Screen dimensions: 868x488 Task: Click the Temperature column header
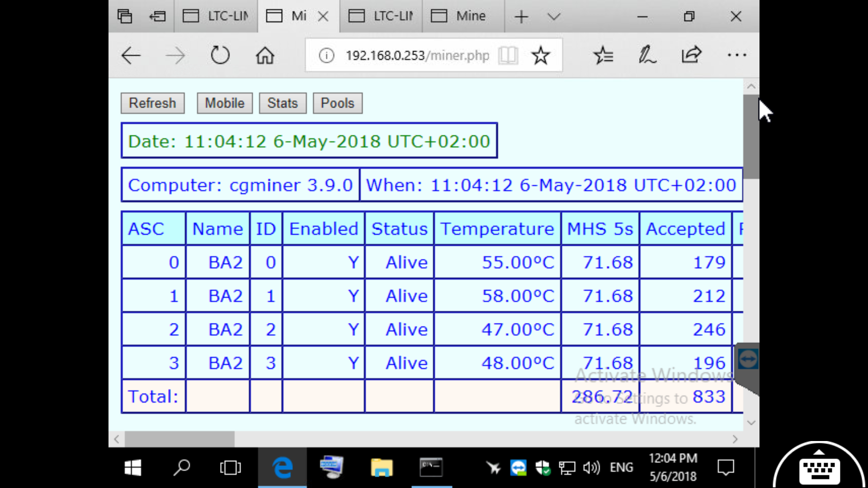497,229
